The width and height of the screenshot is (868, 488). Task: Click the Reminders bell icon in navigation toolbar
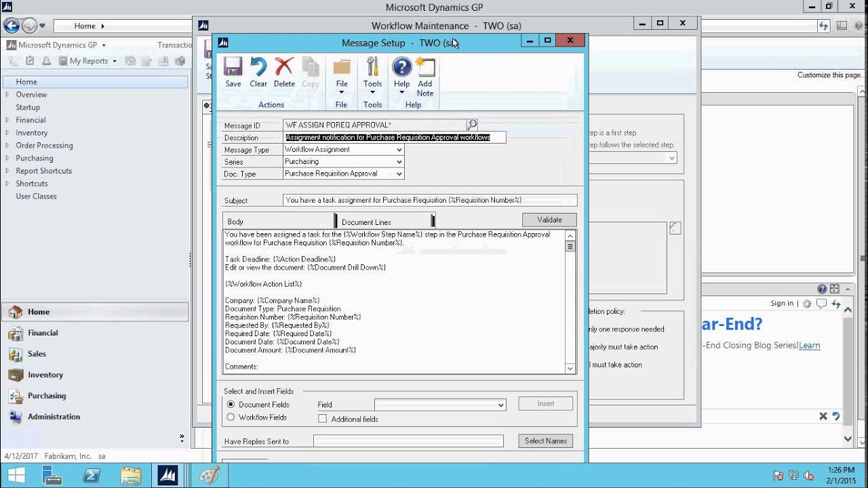[x=47, y=61]
